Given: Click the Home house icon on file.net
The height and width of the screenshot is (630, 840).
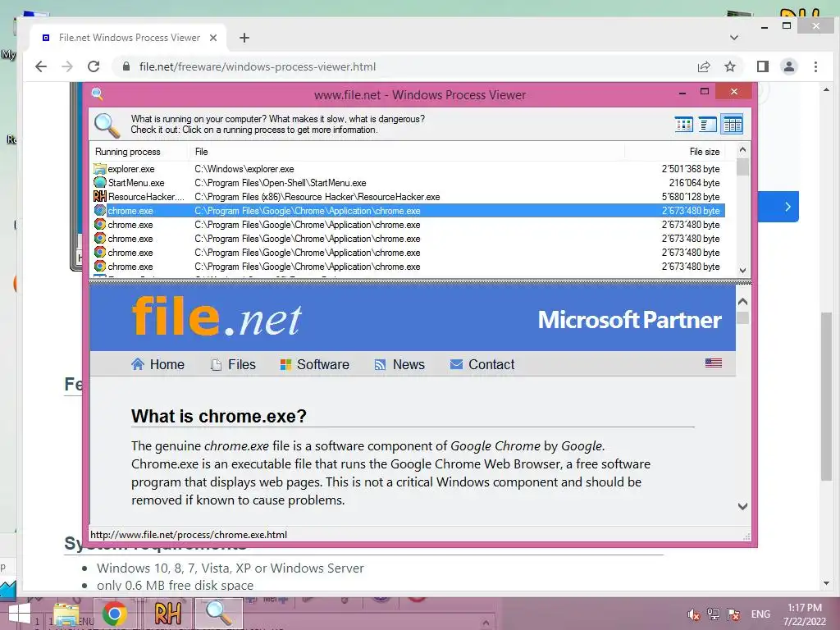Looking at the screenshot, I should (138, 364).
